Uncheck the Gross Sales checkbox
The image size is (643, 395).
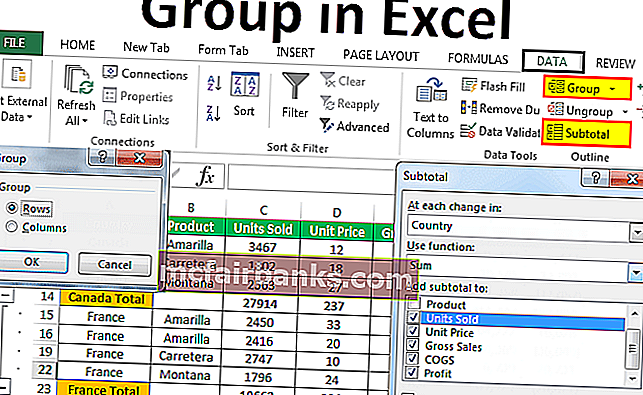coord(412,345)
